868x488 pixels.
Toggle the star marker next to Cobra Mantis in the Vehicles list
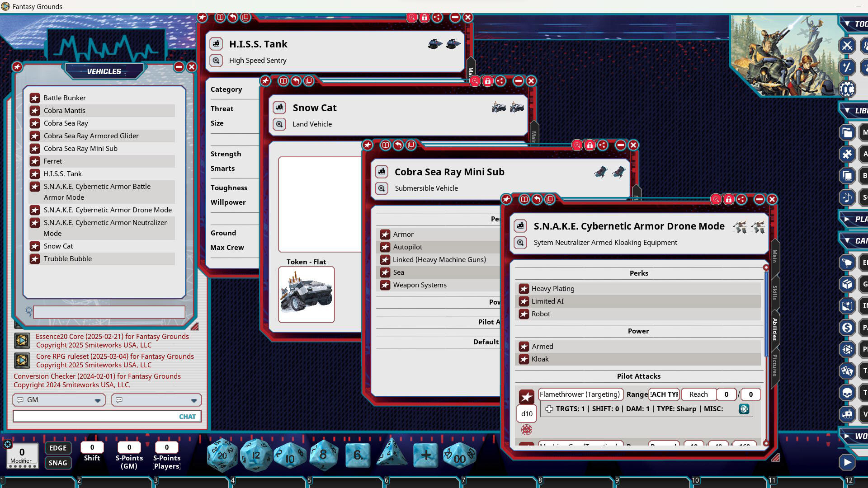pos(36,110)
